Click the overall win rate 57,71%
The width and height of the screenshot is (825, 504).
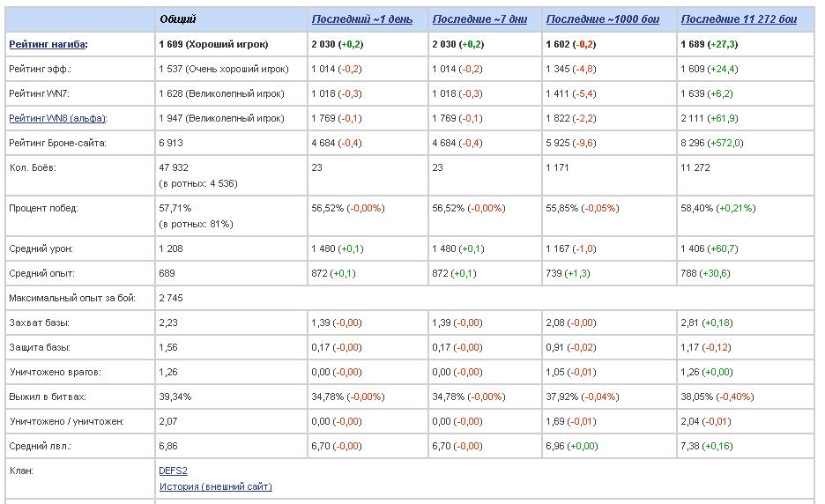pos(175,209)
